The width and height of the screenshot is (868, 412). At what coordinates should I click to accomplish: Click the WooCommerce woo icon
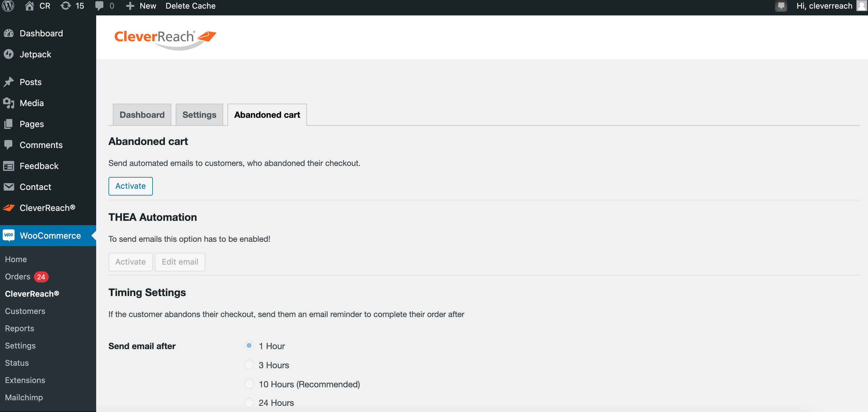[9, 235]
